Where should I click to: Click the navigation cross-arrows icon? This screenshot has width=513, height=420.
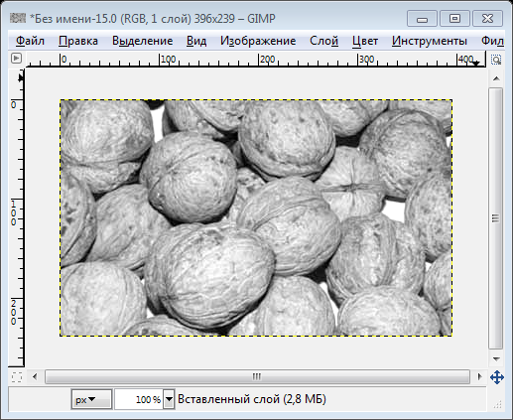[x=497, y=377]
